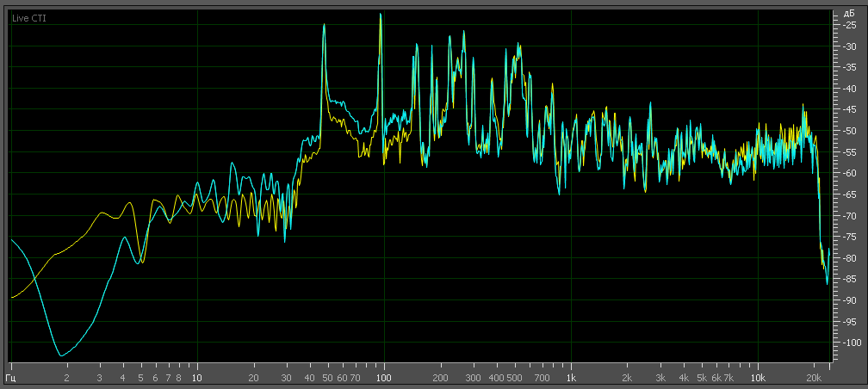The height and width of the screenshot is (389, 868).
Task: Click the -40 value on dB scale
Action: [x=848, y=89]
